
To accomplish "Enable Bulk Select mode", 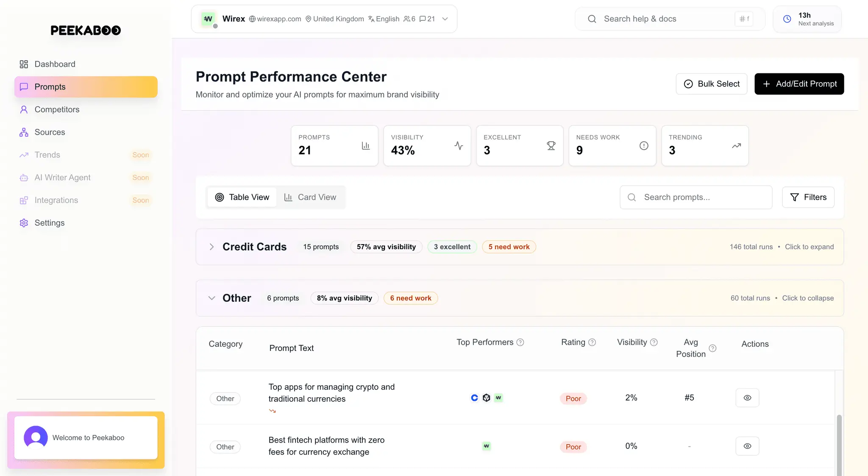I will coord(711,84).
